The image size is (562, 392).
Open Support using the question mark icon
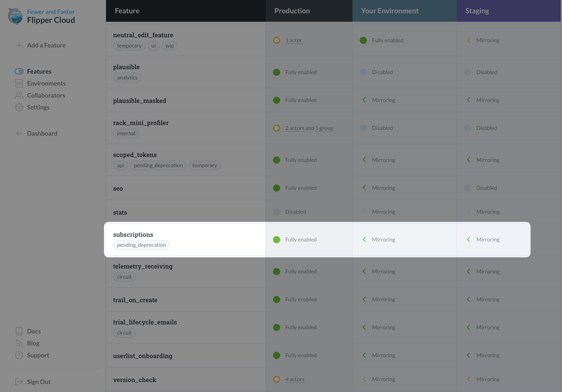click(19, 355)
